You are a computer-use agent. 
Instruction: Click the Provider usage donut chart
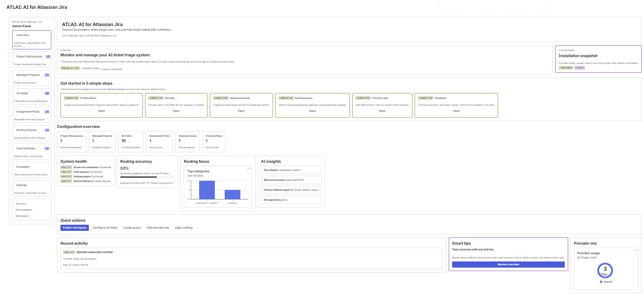point(605,270)
